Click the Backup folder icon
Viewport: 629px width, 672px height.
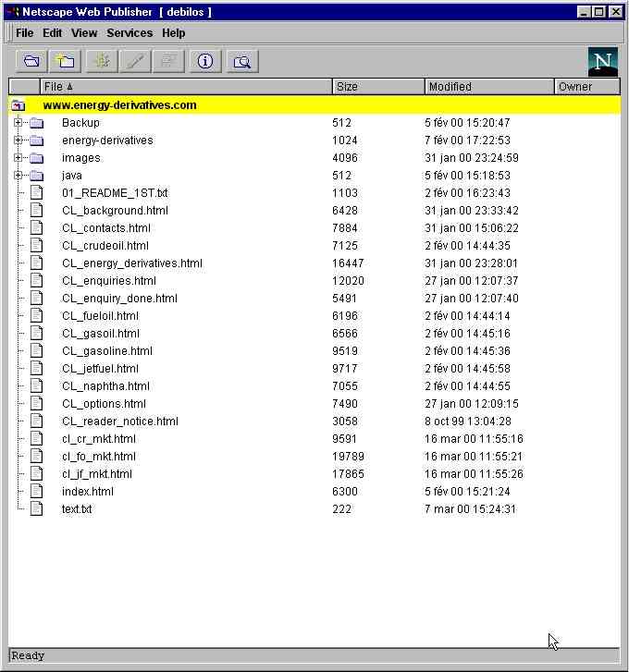click(37, 123)
